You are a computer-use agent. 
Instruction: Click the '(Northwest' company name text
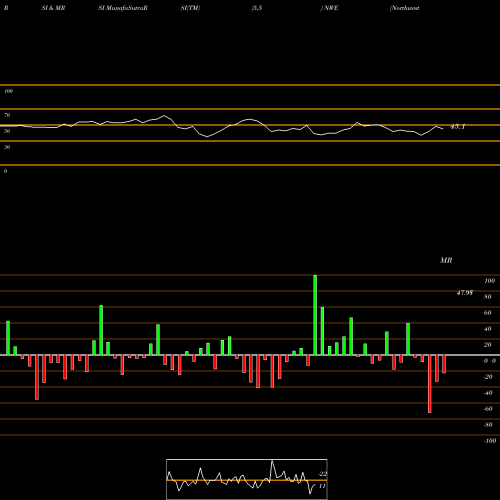tap(404, 8)
